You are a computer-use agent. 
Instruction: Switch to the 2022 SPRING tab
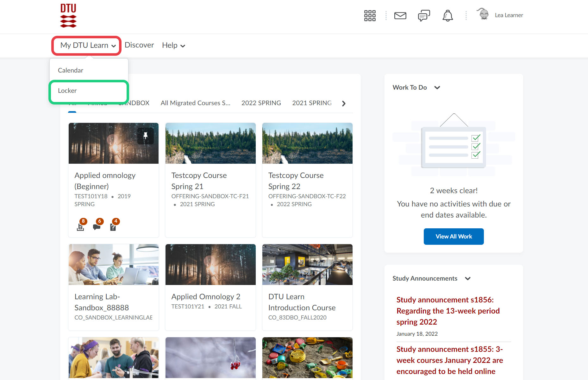(261, 103)
